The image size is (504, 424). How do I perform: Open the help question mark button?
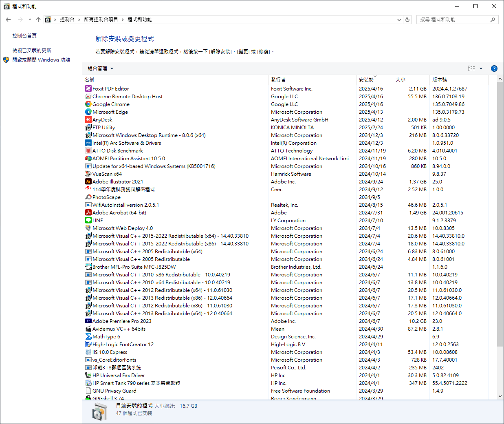(494, 68)
